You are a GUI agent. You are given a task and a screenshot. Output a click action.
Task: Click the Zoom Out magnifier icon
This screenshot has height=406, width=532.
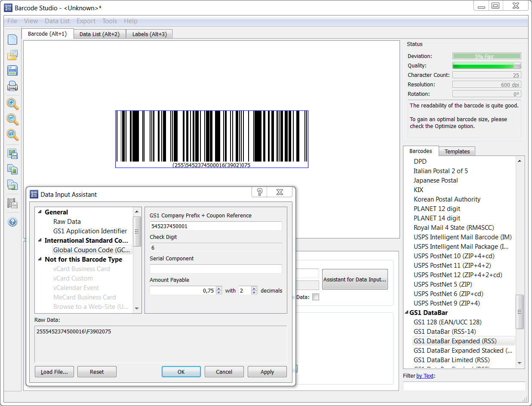[12, 119]
